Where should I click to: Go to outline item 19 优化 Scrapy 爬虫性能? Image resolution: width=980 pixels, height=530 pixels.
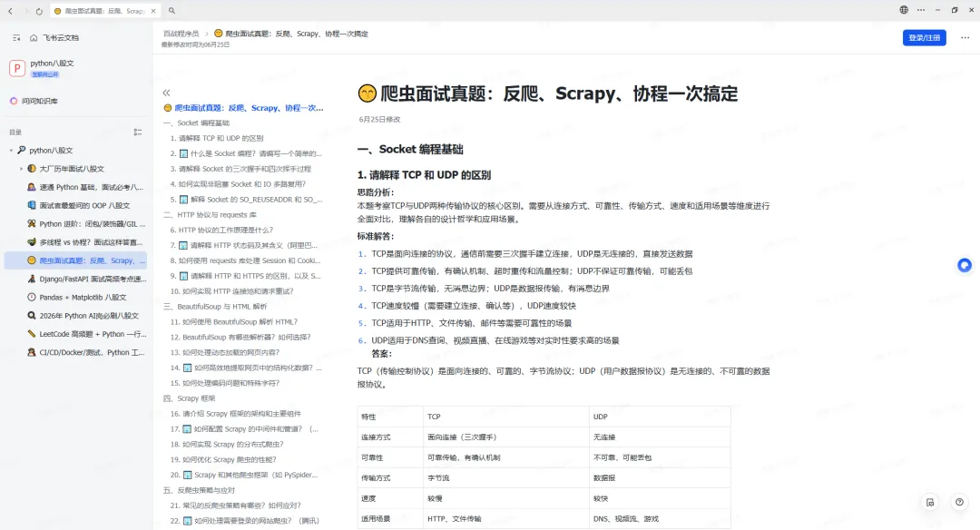pyautogui.click(x=223, y=460)
